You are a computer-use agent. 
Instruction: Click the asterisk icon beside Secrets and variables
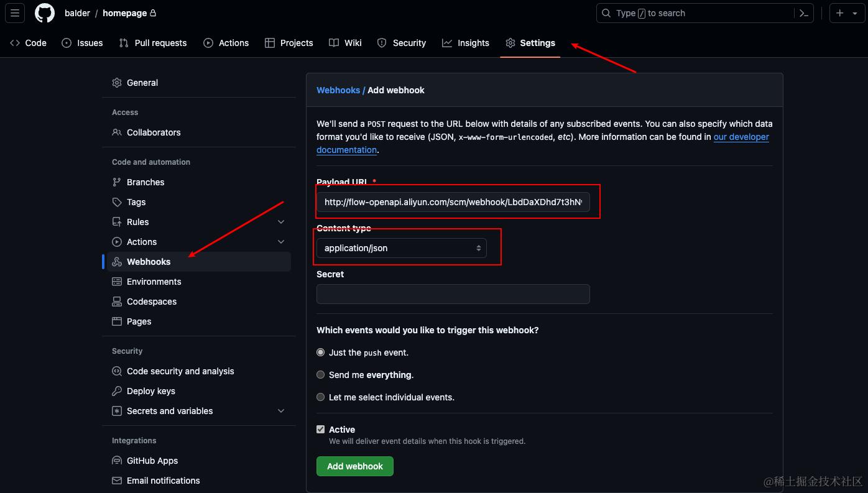(x=117, y=411)
